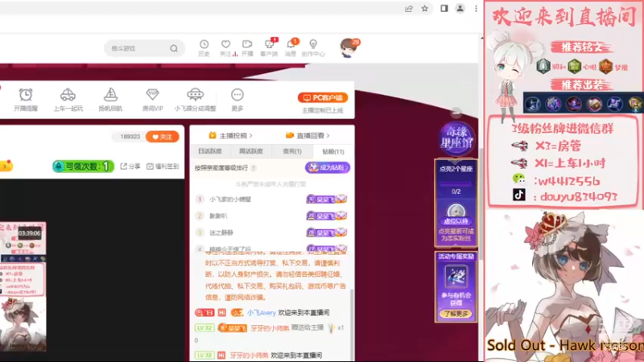Click the stream preview thumbnail 03:39:06

click(23, 286)
